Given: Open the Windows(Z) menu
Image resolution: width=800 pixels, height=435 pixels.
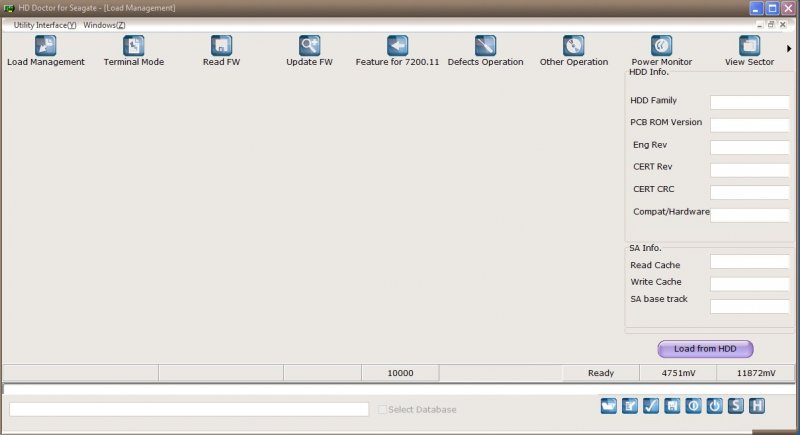Looking at the screenshot, I should [104, 25].
